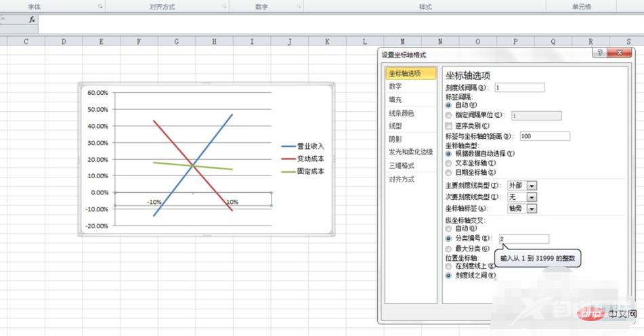Expand the 主要刻度线类型 dropdown
Screen dimensions: 644x336
coord(532,186)
